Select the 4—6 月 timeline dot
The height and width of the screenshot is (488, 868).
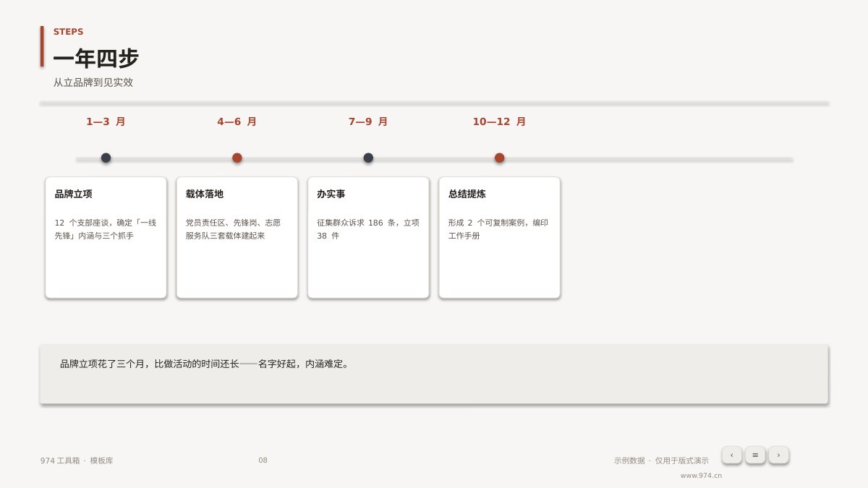click(237, 158)
